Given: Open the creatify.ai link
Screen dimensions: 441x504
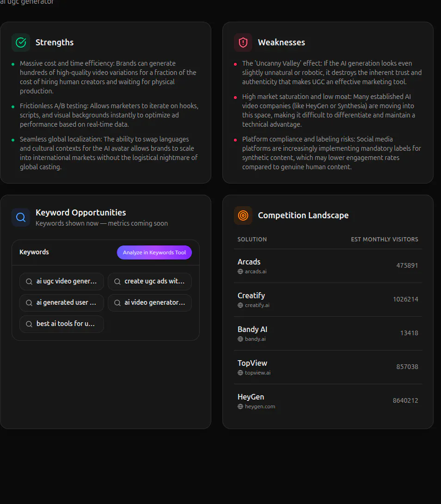Looking at the screenshot, I should click(x=257, y=305).
